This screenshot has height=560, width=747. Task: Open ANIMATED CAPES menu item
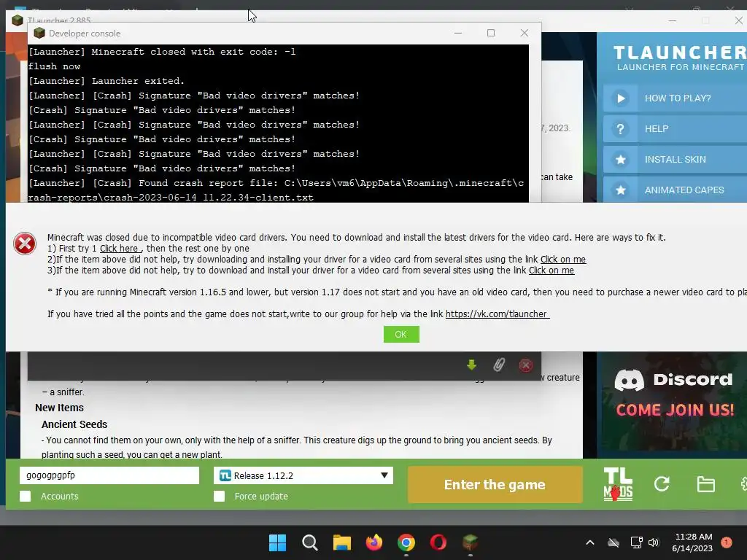click(675, 190)
